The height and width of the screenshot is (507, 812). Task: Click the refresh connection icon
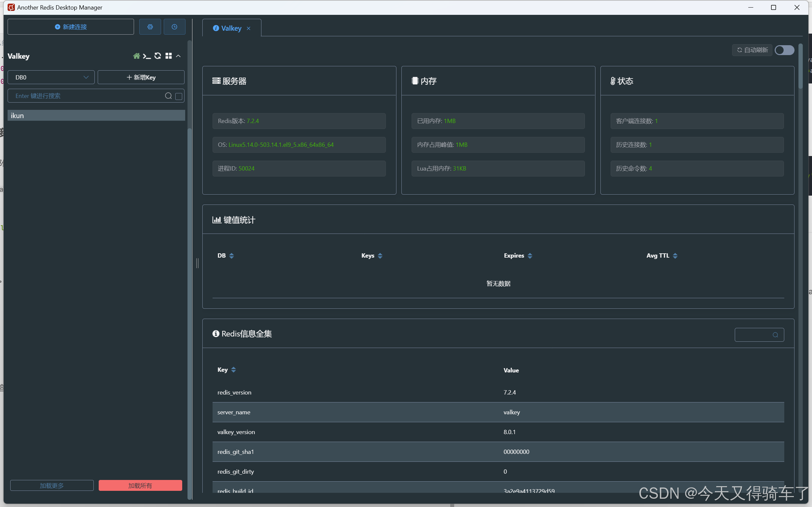pos(157,56)
